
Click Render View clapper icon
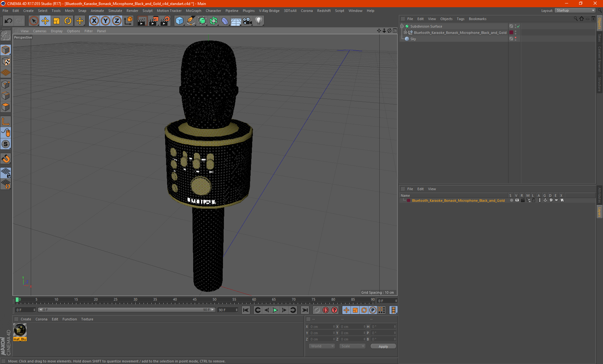click(142, 21)
